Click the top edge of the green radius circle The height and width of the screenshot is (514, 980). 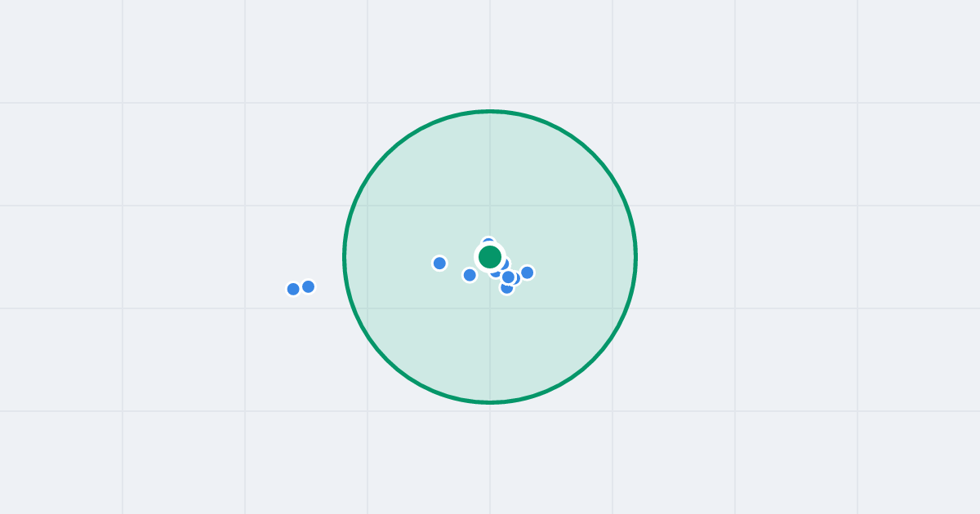(x=490, y=111)
